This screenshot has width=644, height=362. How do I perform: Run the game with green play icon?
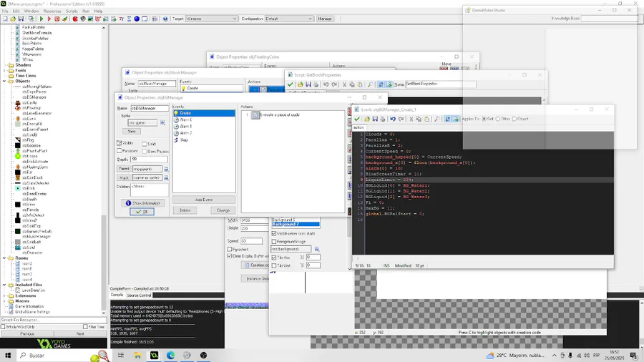pyautogui.click(x=42, y=19)
